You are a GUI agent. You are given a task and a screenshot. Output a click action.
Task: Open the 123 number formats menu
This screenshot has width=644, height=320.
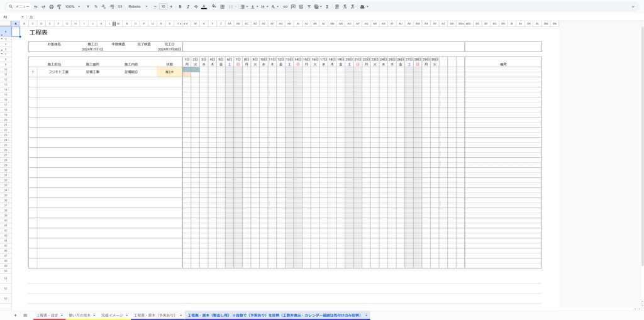[119, 7]
